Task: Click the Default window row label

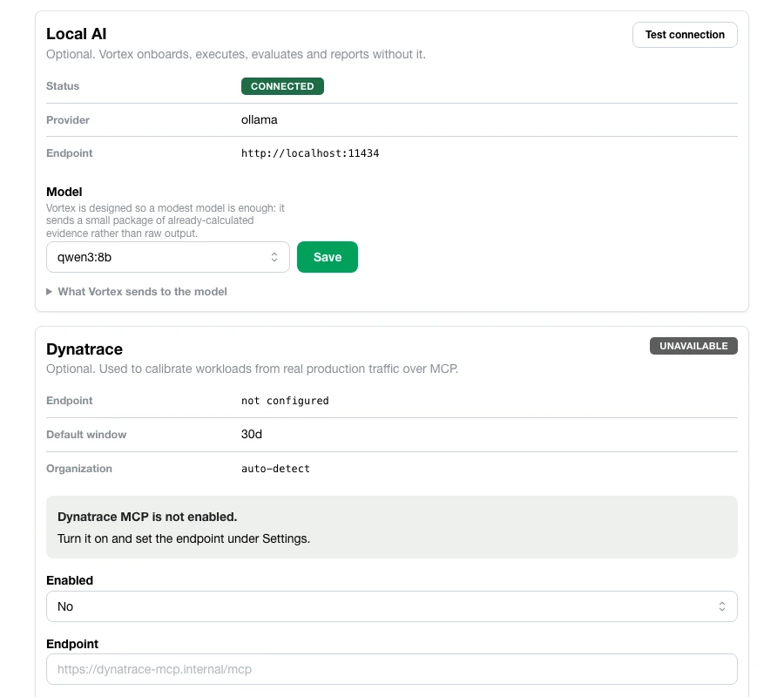Action: 86,435
